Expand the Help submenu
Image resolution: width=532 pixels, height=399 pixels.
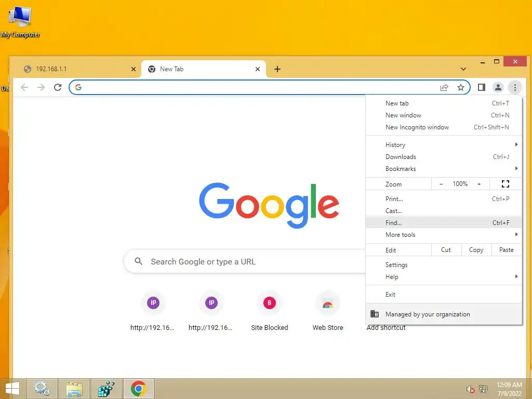444,277
